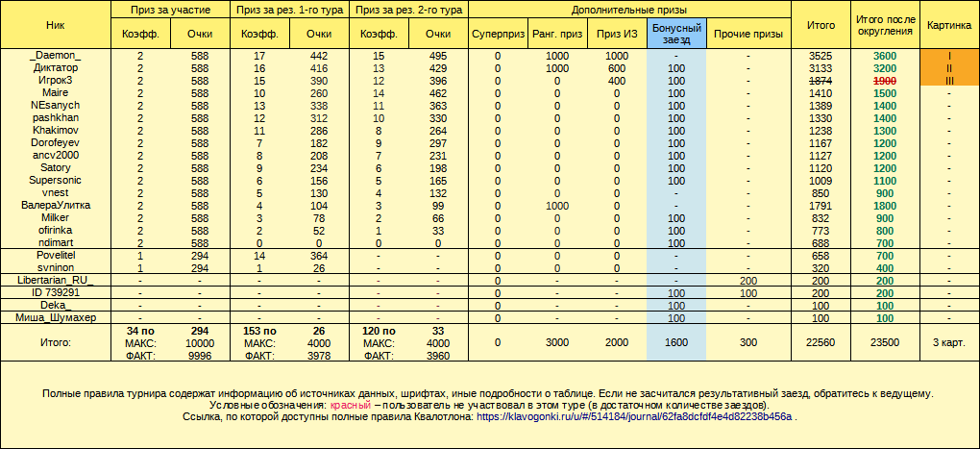Select the nickname cell Khakimov
980x449 pixels.
[x=55, y=130]
